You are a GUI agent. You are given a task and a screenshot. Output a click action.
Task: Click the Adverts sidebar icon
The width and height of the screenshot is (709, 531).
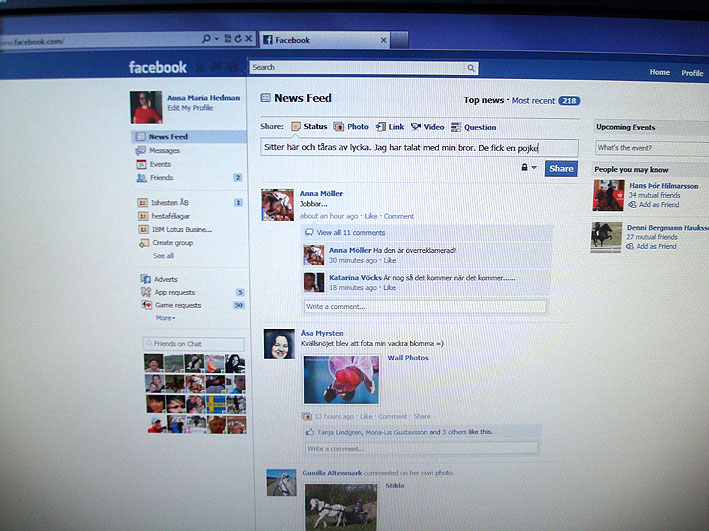tap(145, 279)
